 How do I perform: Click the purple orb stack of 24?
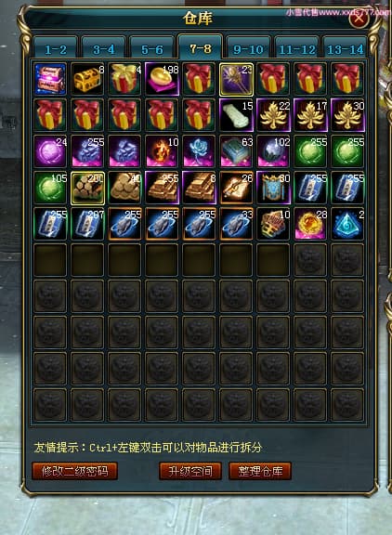(50, 151)
